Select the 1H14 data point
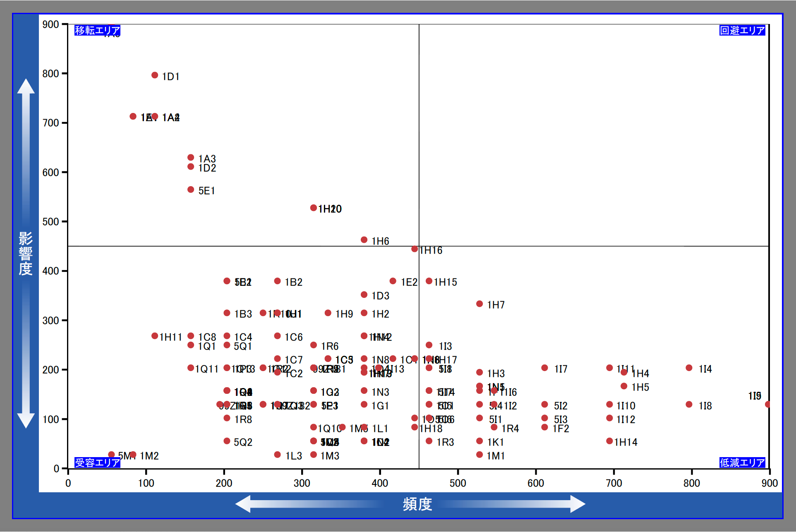The width and height of the screenshot is (796, 532). [x=609, y=441]
